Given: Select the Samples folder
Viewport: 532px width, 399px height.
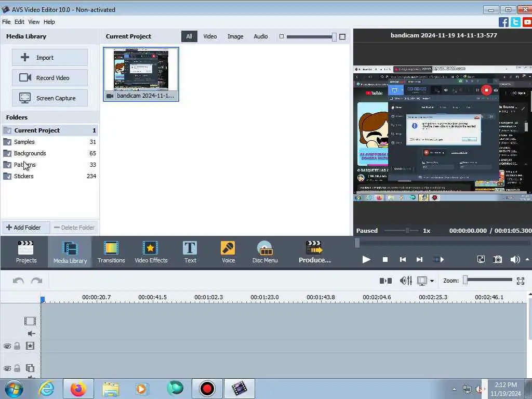Looking at the screenshot, I should pos(50,142).
